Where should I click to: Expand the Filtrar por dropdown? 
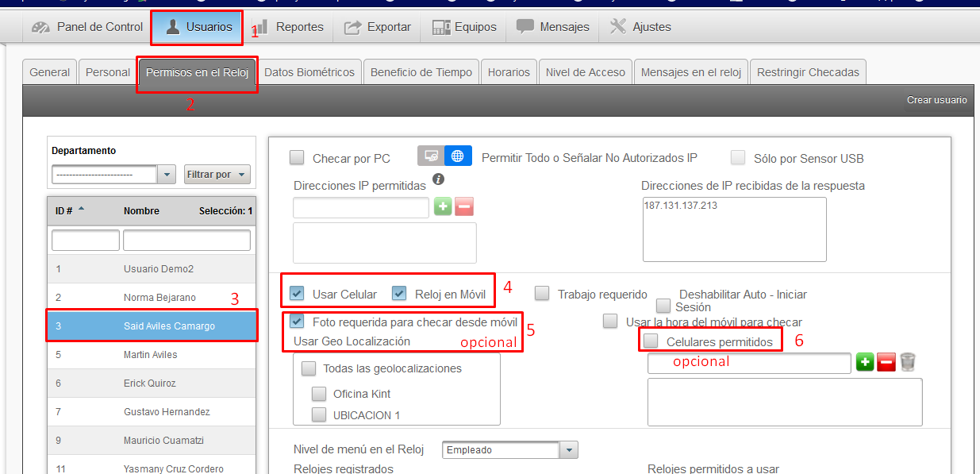217,175
